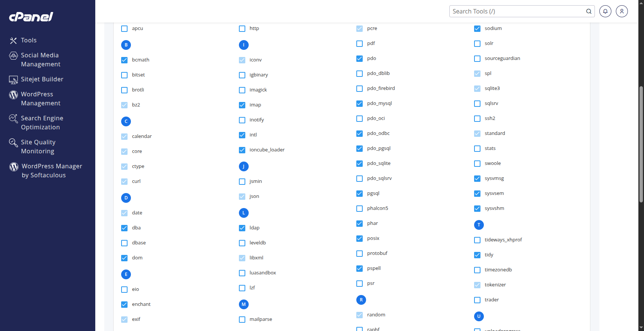644x331 pixels.
Task: Uncheck the ioncube_loader checkbox
Action: 242,150
